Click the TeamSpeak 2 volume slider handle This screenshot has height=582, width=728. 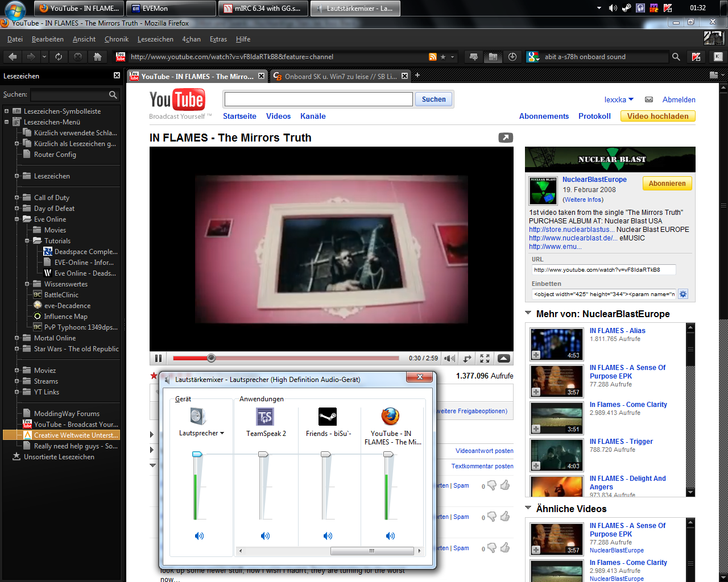(x=263, y=454)
